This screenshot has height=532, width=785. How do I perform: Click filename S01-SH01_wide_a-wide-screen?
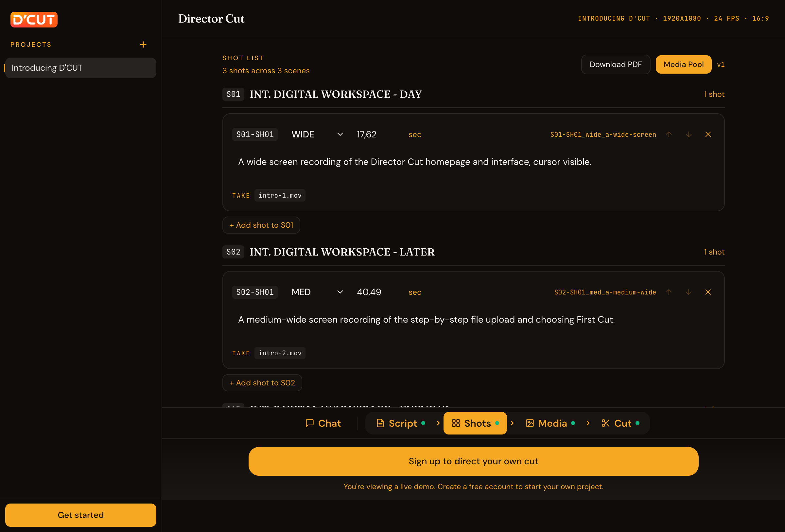[x=603, y=135]
